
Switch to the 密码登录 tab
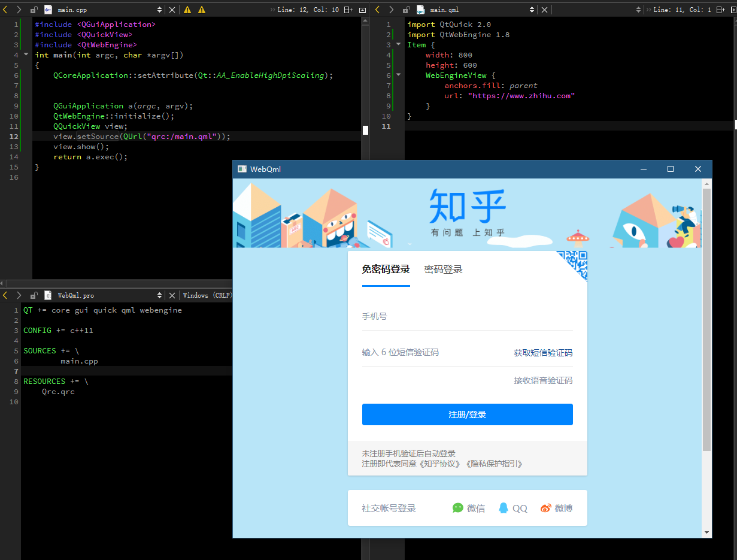pos(443,269)
